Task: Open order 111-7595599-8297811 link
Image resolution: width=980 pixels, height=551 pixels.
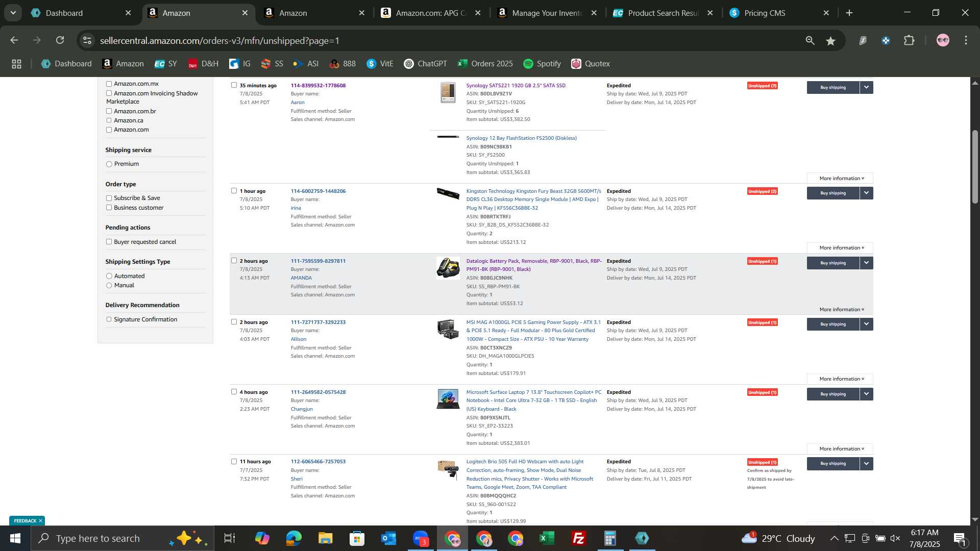Action: point(318,261)
